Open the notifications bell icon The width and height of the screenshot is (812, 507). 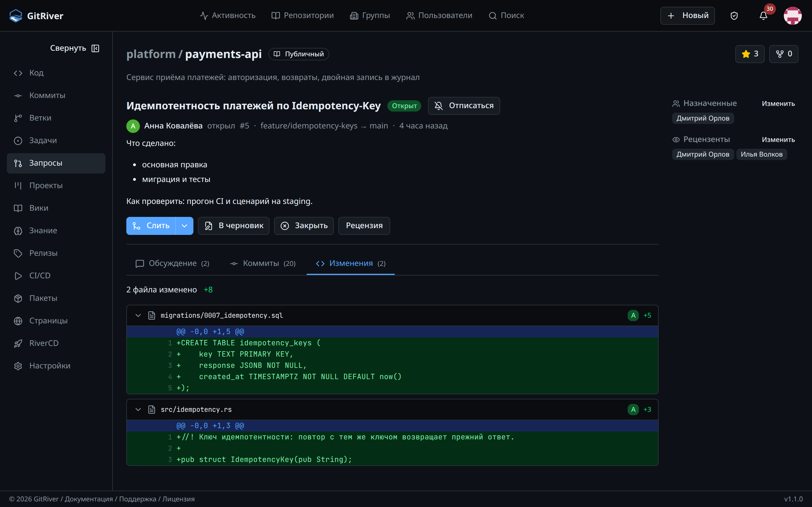point(763,16)
